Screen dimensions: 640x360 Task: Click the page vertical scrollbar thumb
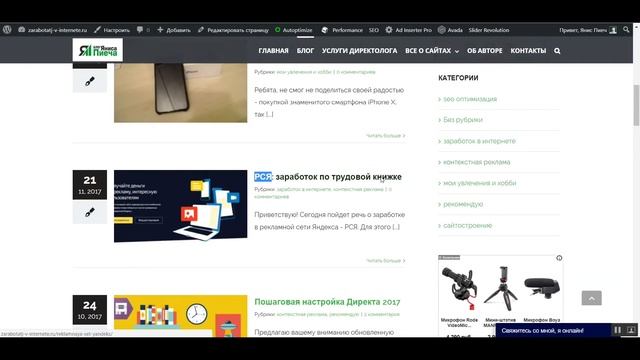point(636,105)
